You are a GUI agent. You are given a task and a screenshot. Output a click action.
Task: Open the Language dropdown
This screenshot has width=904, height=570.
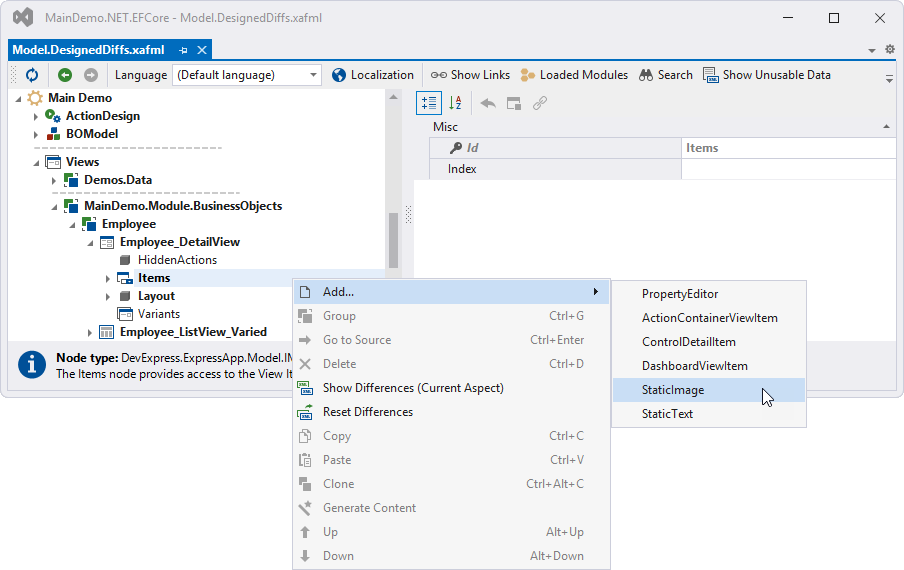click(x=314, y=75)
